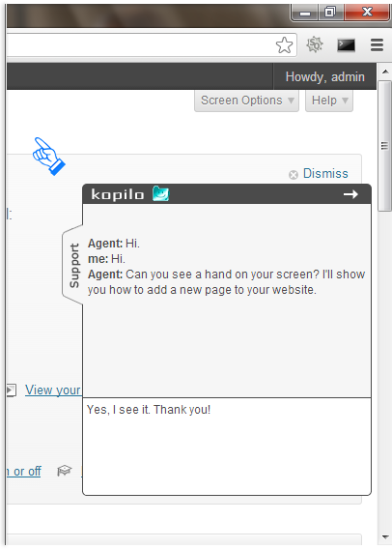
Task: Click the kopilo smiley folder logo
Action: click(161, 193)
